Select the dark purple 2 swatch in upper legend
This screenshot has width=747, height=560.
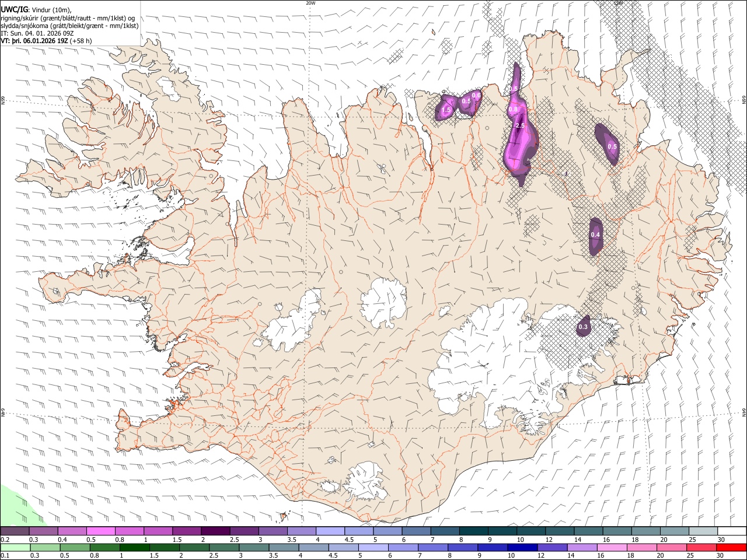[x=215, y=531]
